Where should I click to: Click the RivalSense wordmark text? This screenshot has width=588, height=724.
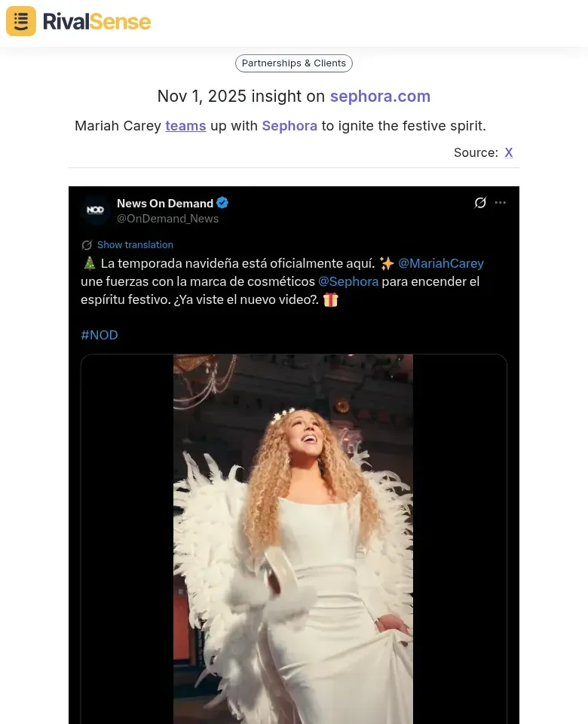96,21
